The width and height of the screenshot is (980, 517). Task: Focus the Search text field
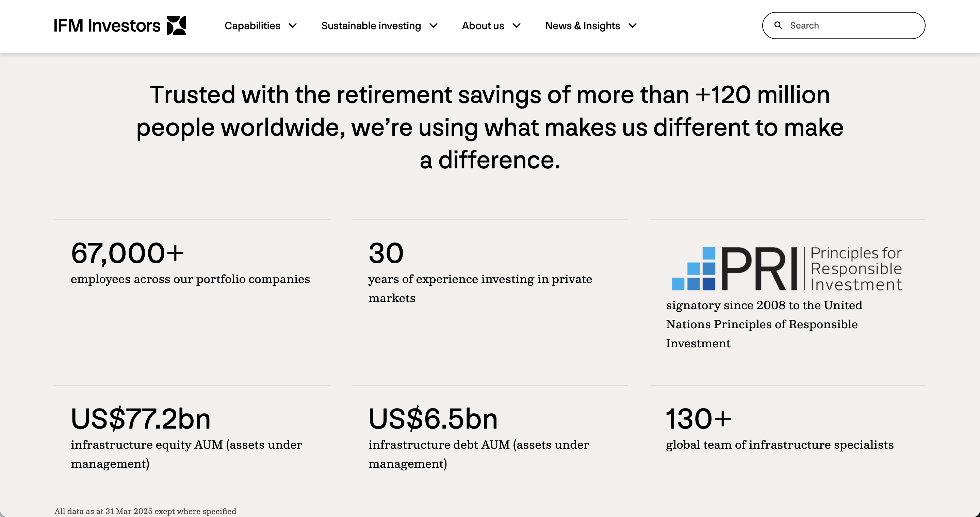click(x=852, y=26)
